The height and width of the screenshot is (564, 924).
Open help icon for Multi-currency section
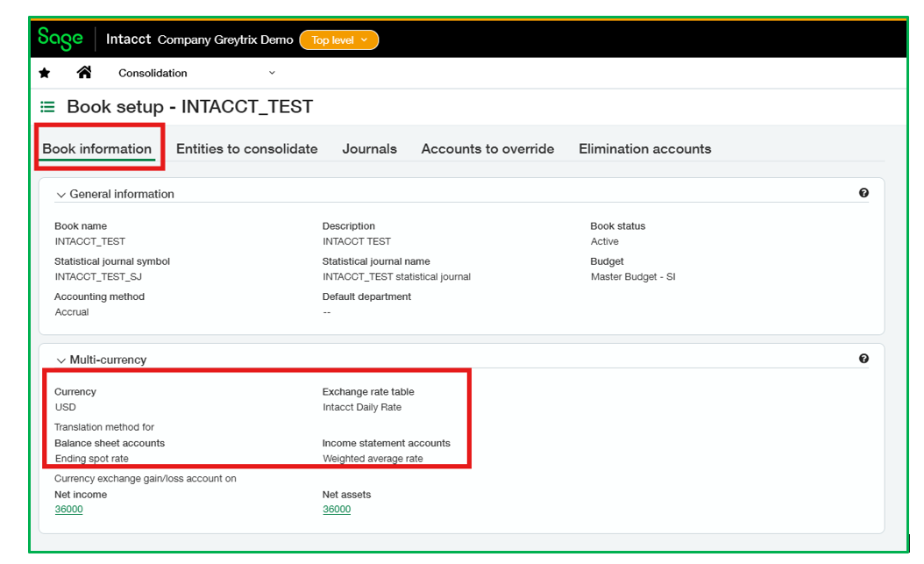pyautogui.click(x=864, y=359)
